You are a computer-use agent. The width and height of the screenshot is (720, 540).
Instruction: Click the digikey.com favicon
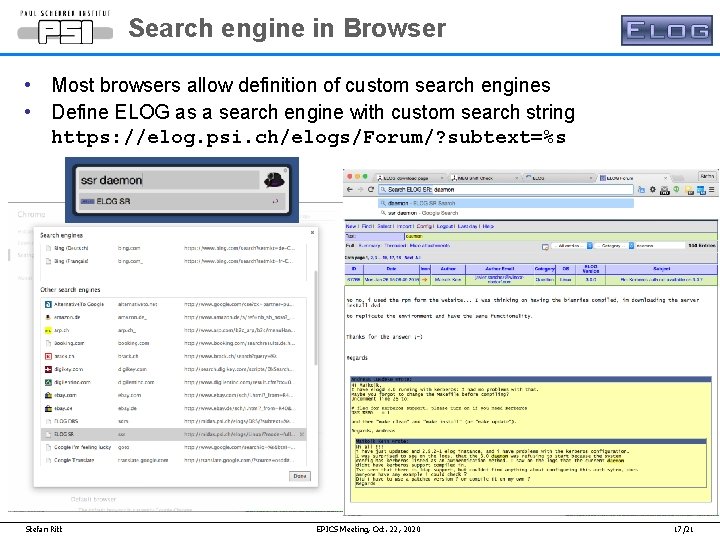48,369
